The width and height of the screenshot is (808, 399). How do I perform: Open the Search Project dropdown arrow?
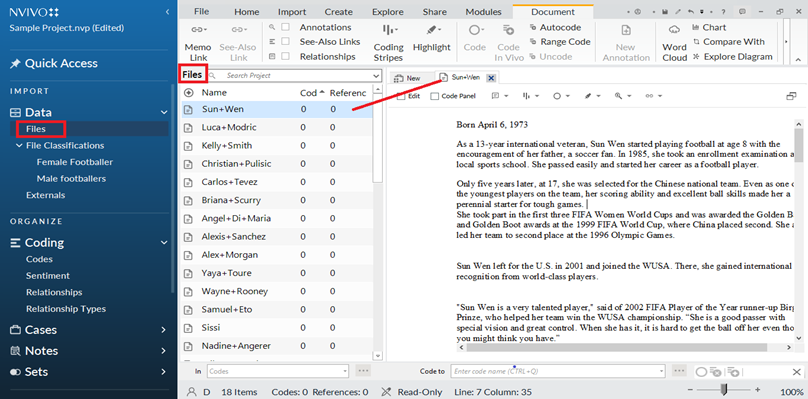[375, 76]
